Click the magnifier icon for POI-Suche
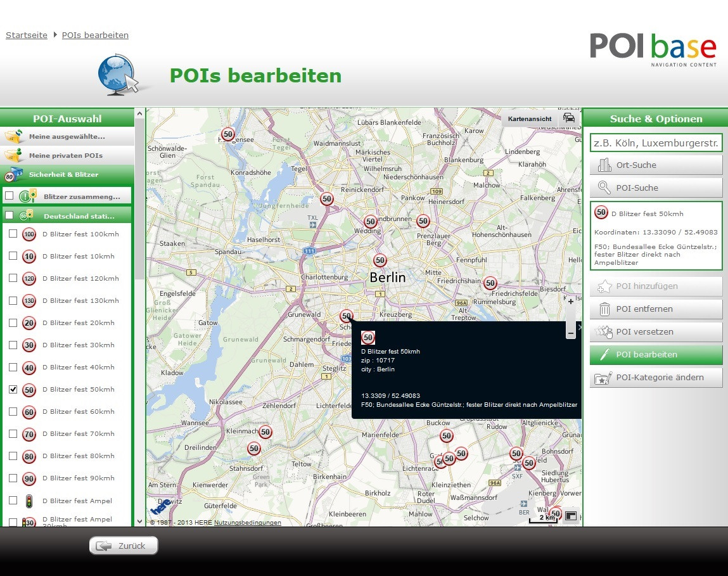This screenshot has width=728, height=576. tap(604, 188)
